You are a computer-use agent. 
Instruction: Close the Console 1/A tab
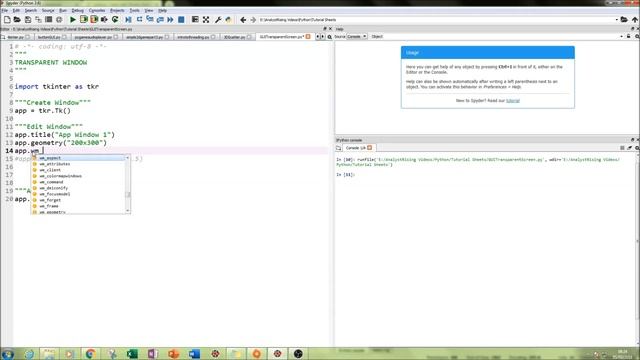(369, 148)
